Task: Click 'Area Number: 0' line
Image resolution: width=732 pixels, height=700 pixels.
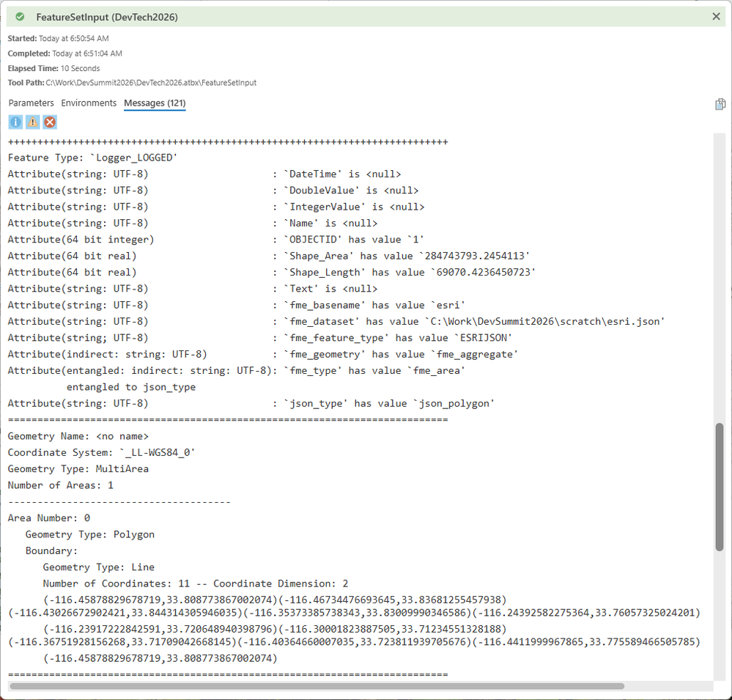Action: coord(49,518)
